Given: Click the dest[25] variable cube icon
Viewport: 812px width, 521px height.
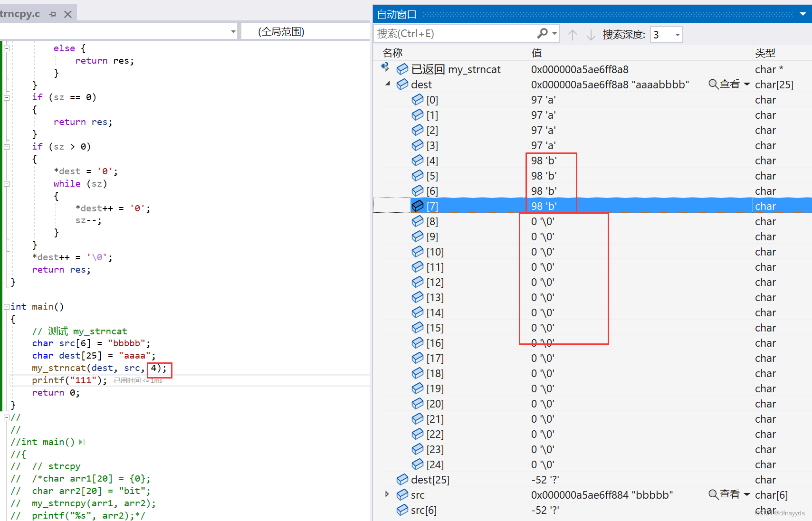Looking at the screenshot, I should (x=402, y=480).
